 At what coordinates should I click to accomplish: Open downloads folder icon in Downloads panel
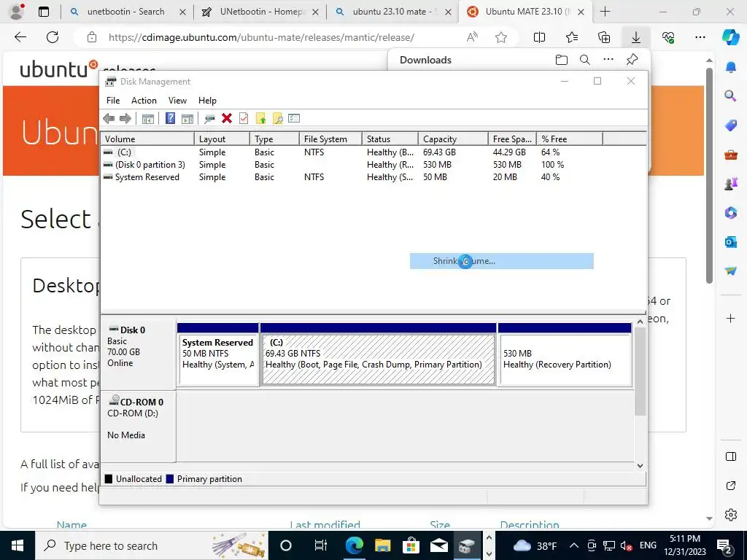pyautogui.click(x=562, y=60)
